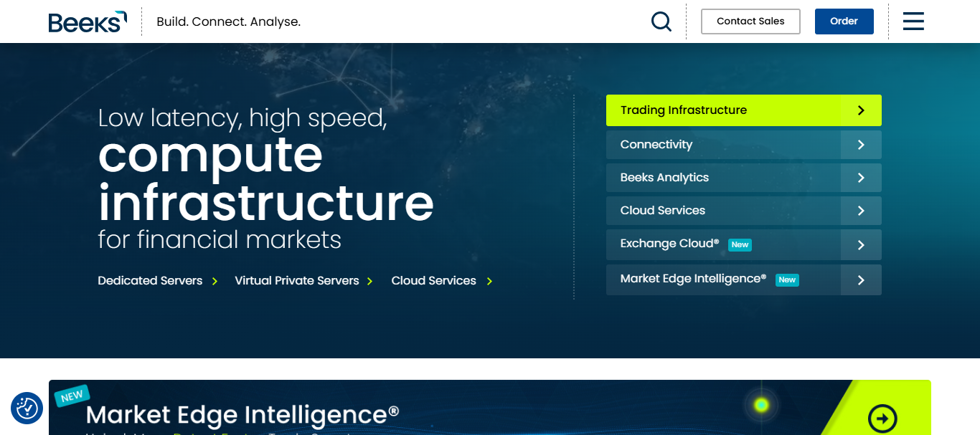Select Exchange Cloud menu item
This screenshot has width=980, height=435.
[743, 244]
